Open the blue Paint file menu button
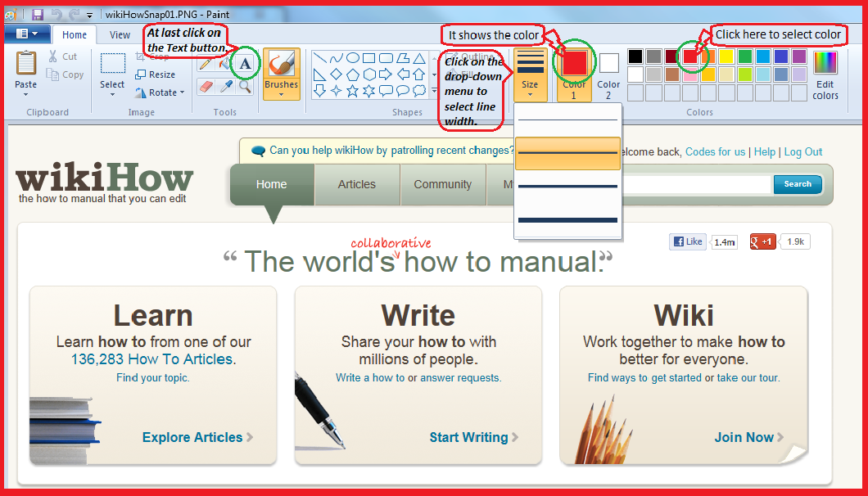The width and height of the screenshot is (868, 496). [27, 34]
